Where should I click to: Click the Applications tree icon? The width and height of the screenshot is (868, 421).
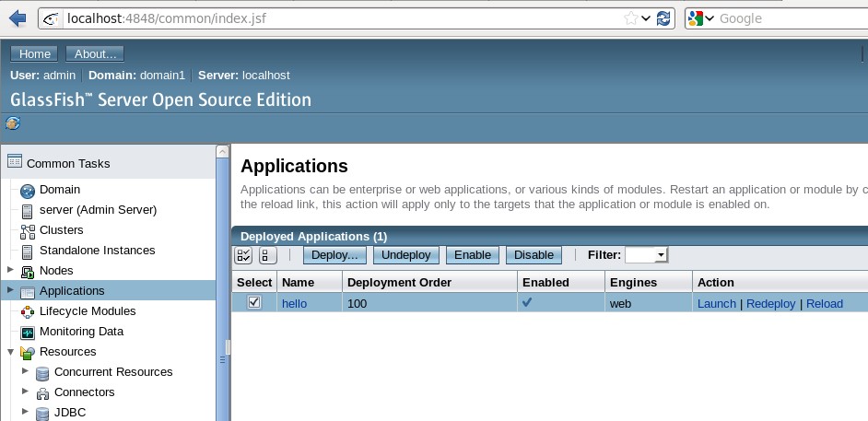[x=27, y=292]
